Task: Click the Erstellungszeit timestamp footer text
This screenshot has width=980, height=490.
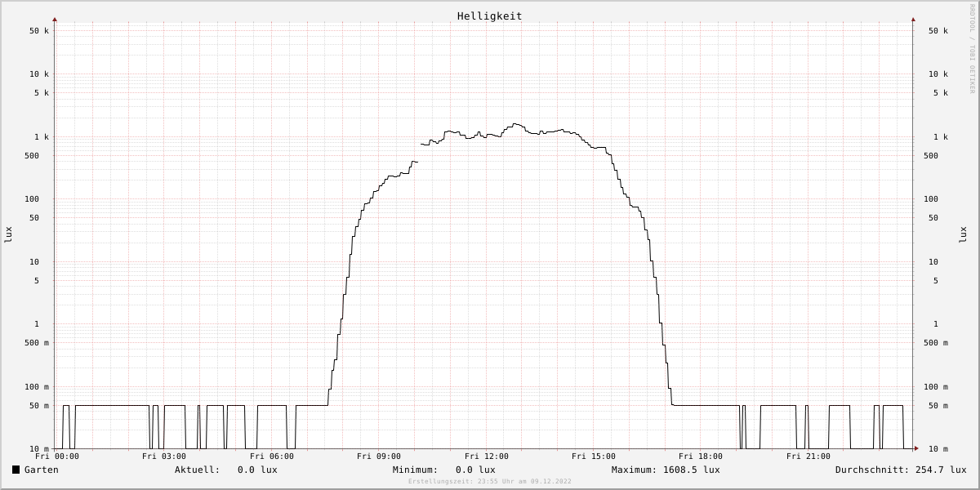Action: coord(490,481)
